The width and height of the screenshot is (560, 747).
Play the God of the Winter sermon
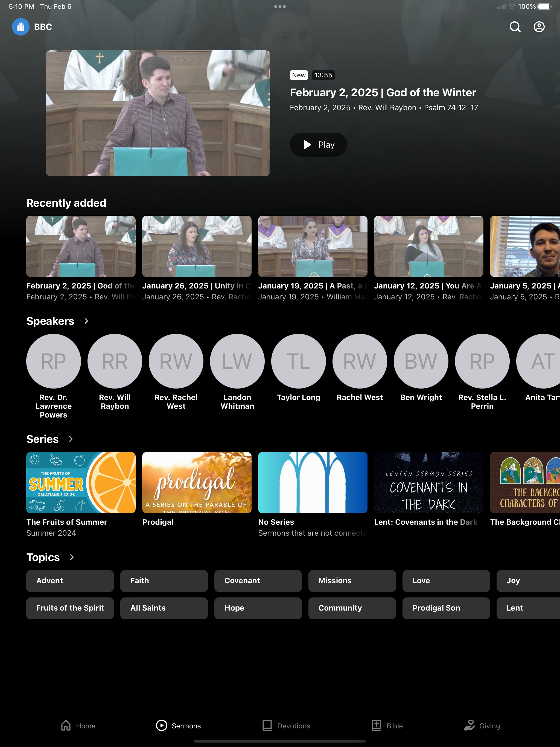[318, 145]
